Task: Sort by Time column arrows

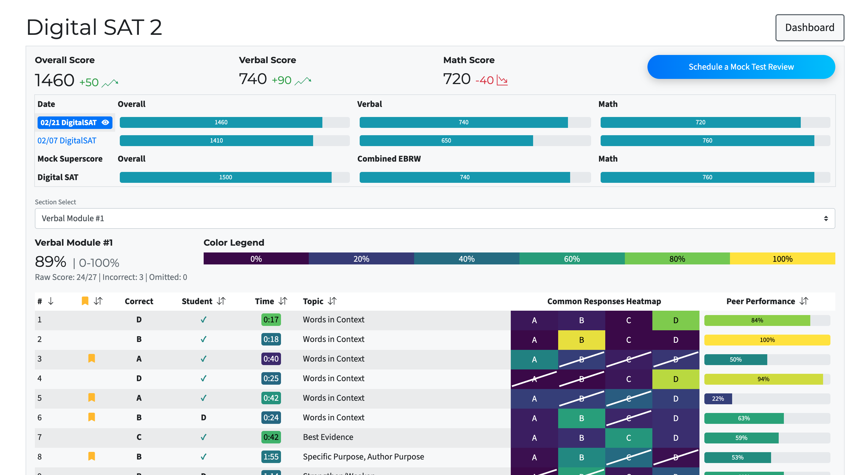Action: pos(283,301)
